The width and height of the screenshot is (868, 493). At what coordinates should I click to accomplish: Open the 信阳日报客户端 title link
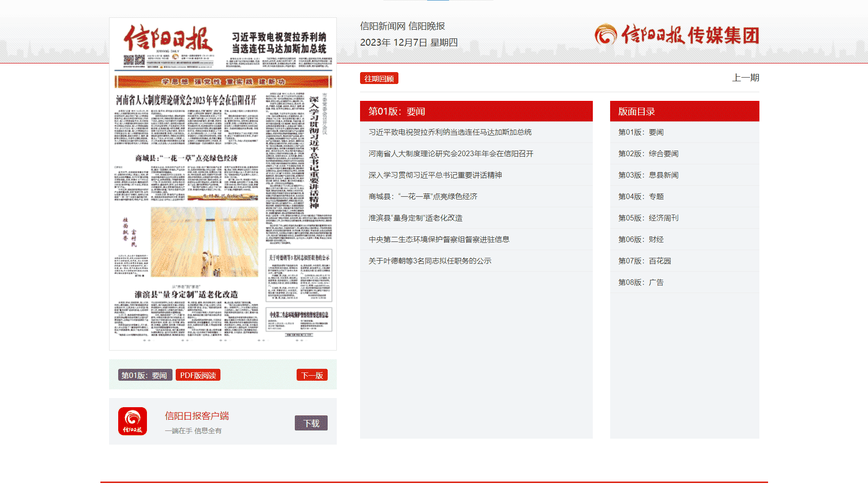197,416
